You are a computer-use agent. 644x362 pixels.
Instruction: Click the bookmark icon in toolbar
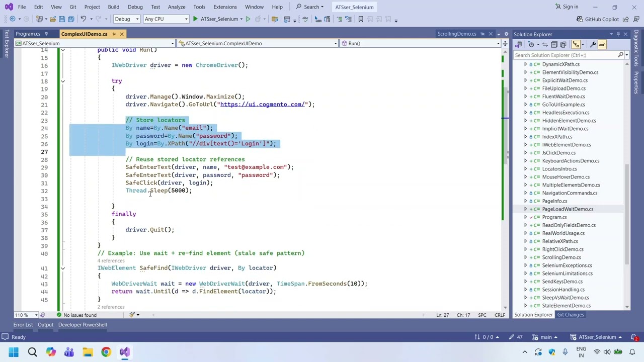(361, 19)
